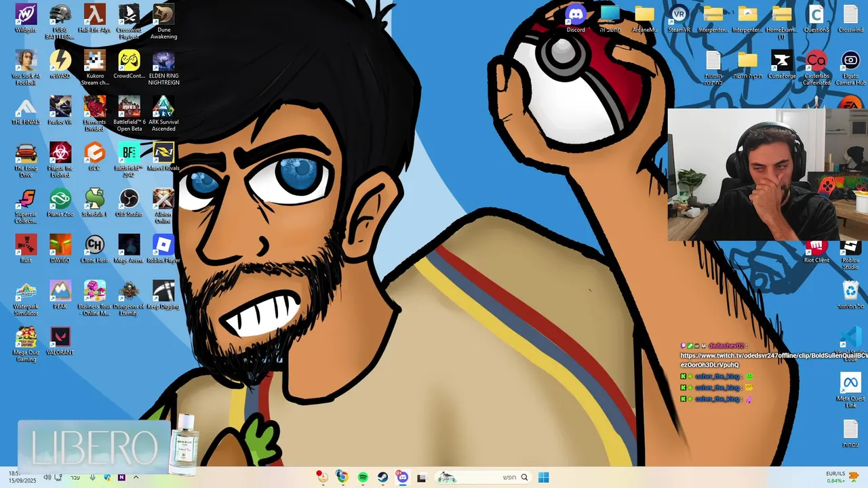
Task: Open the Discord taskbar icon
Action: tap(403, 477)
